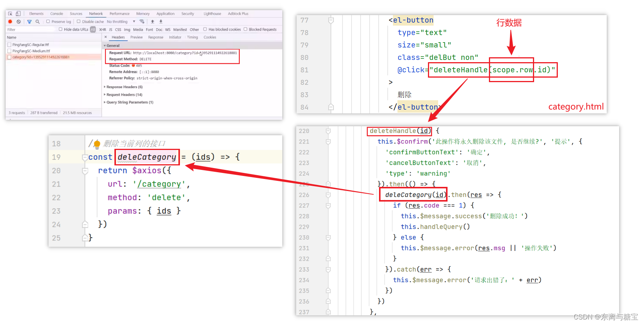644x324 pixels.
Task: Collapse the fold marker on line 20
Action: point(85,171)
